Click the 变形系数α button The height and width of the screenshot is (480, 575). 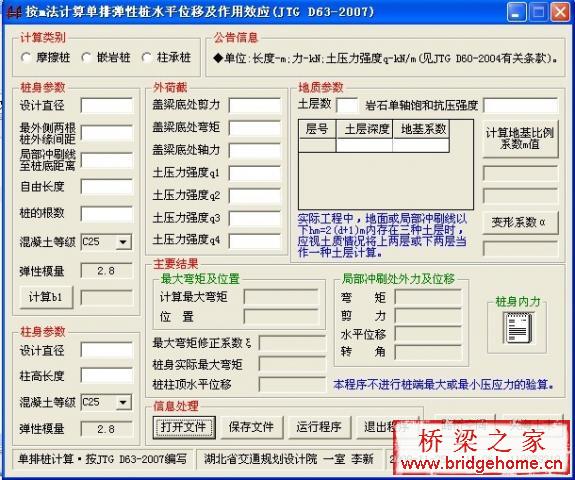point(520,222)
